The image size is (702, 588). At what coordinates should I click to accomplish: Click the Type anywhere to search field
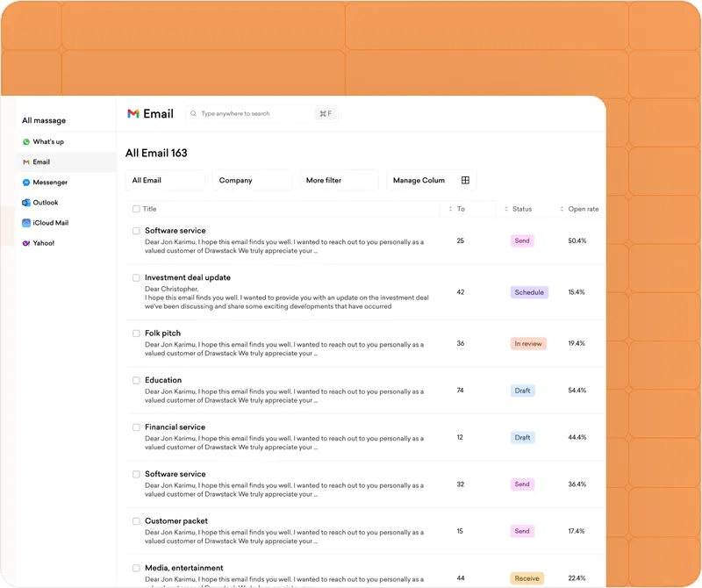click(x=261, y=114)
